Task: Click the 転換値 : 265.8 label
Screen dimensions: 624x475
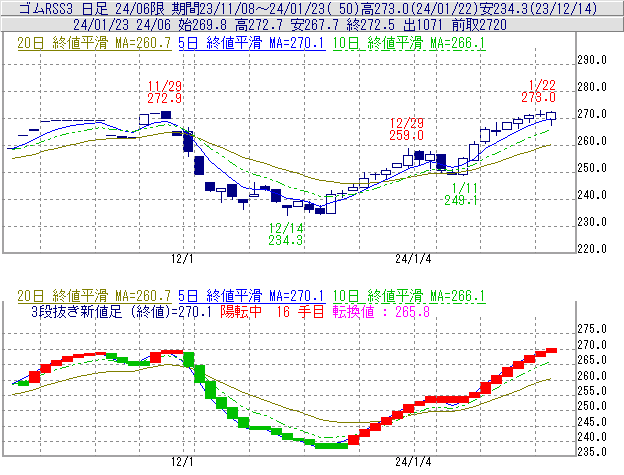Action: pyautogui.click(x=381, y=311)
